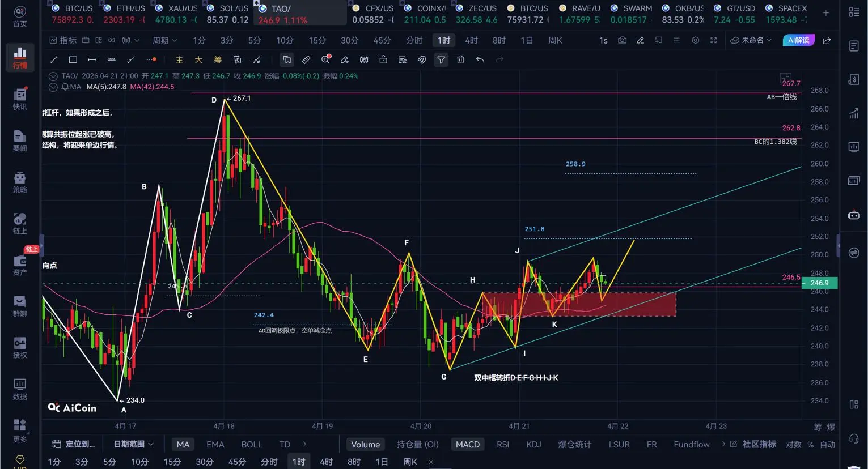Open the 数据 data section in sidebar
This screenshot has width=868, height=469.
[x=20, y=389]
